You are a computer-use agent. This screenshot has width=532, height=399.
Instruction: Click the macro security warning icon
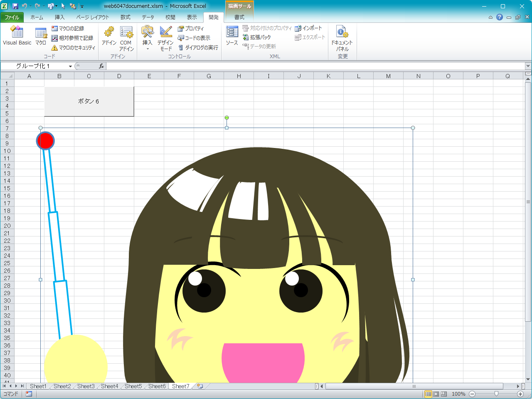(54, 48)
